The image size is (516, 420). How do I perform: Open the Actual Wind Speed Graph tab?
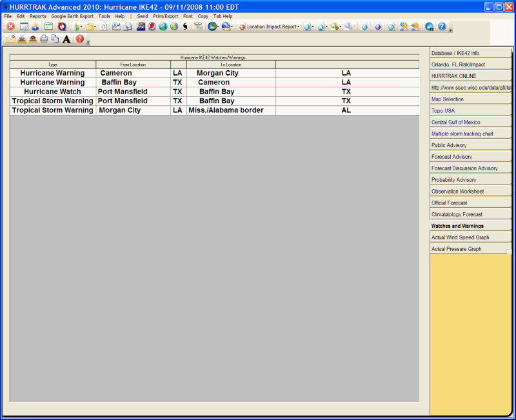tap(470, 237)
